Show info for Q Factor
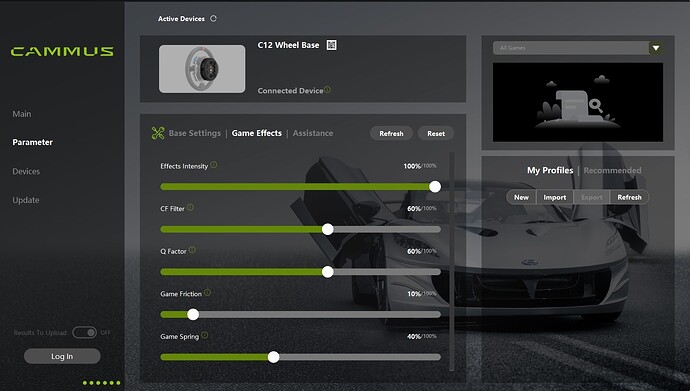 pos(192,250)
